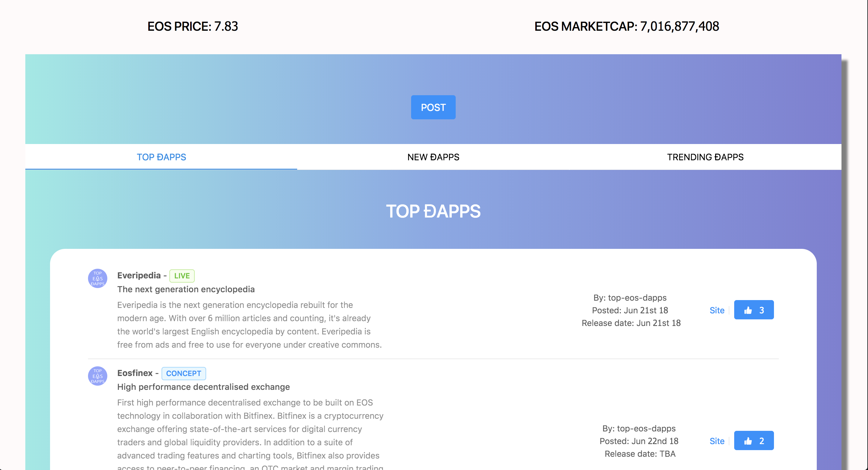Screen dimensions: 868x470
Task: Upvote Eosfinex with the thumbs-up button
Action: 748,441
